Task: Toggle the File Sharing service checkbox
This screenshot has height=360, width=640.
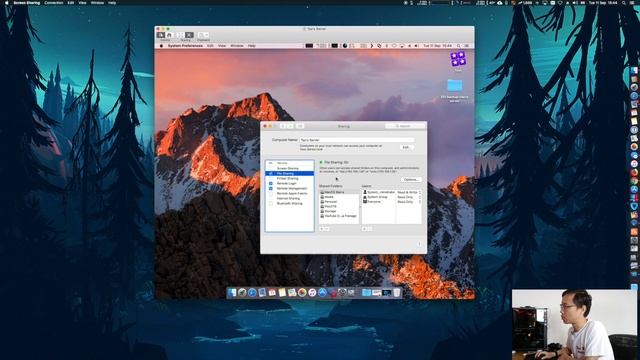Action: pos(271,173)
